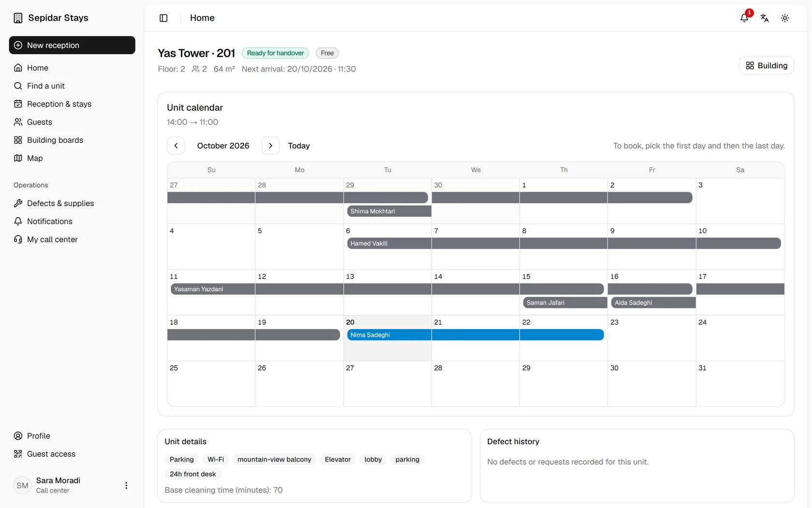This screenshot has width=812, height=508.
Task: Open the language translation icon
Action: tap(765, 18)
